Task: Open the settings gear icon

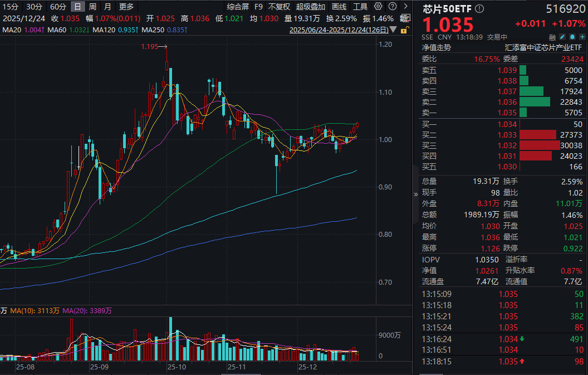Action: [x=379, y=7]
